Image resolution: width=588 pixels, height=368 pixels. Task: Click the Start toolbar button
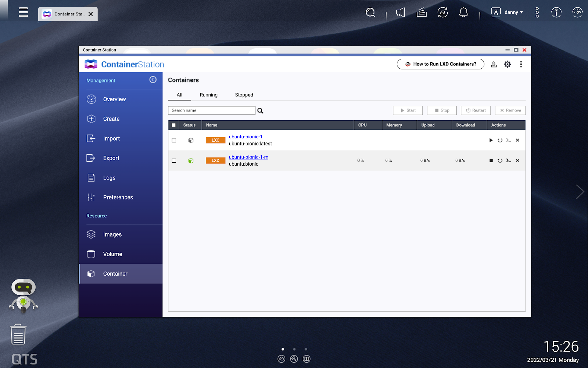tap(408, 110)
